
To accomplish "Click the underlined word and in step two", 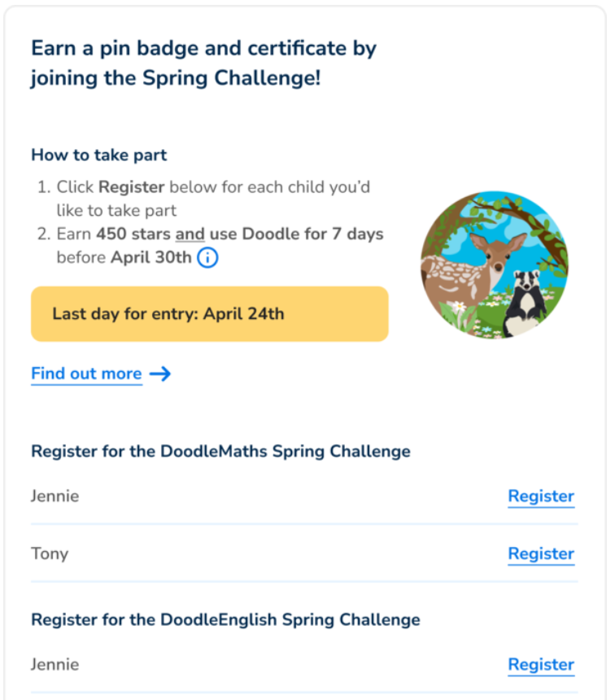I will (x=190, y=234).
